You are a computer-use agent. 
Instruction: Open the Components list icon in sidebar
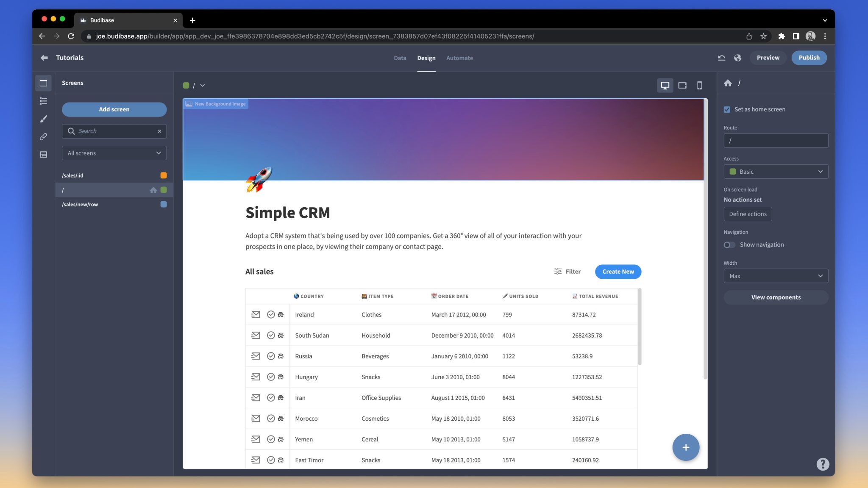(x=43, y=101)
